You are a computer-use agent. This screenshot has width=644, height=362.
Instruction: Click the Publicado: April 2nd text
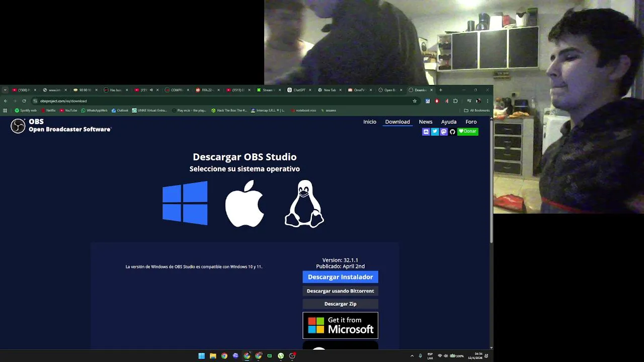pos(340,266)
